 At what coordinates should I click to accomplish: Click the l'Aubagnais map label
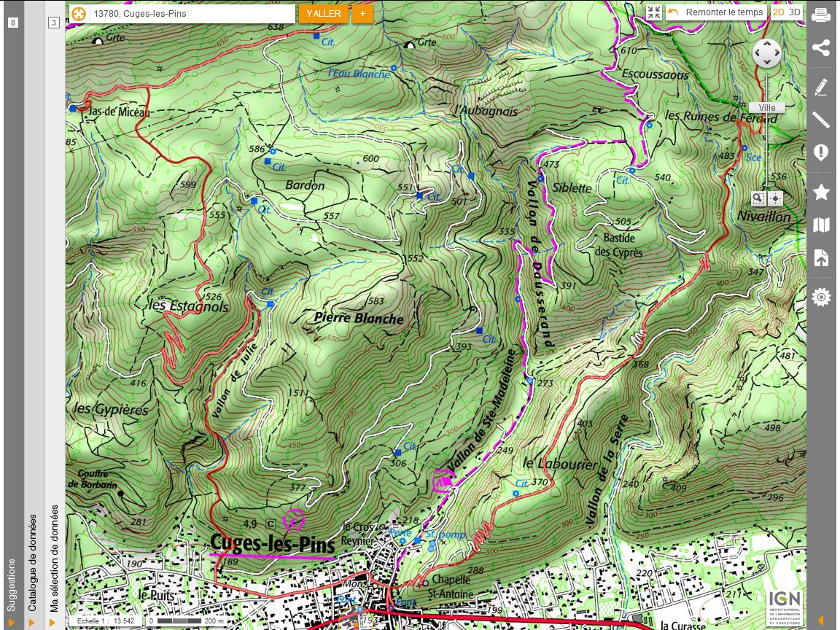tap(486, 111)
